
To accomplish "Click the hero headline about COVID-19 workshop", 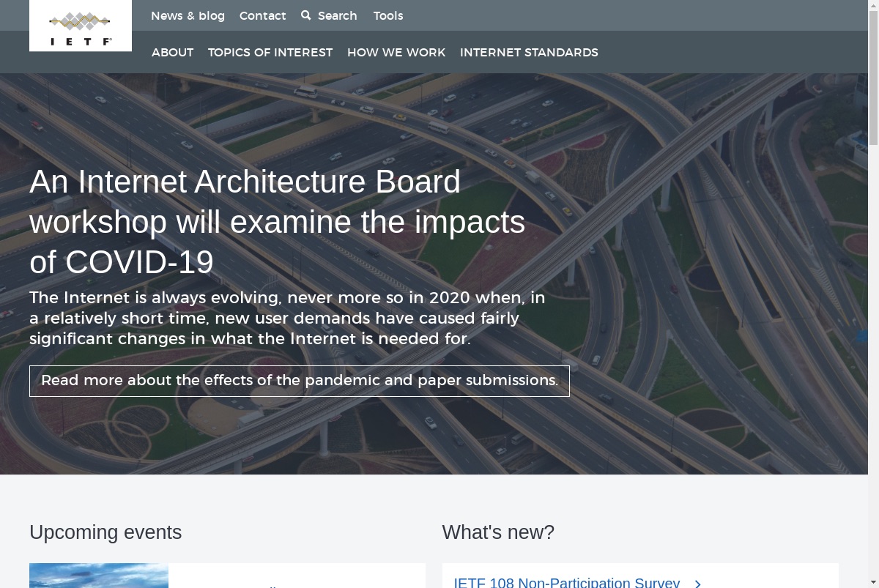I will click(277, 222).
